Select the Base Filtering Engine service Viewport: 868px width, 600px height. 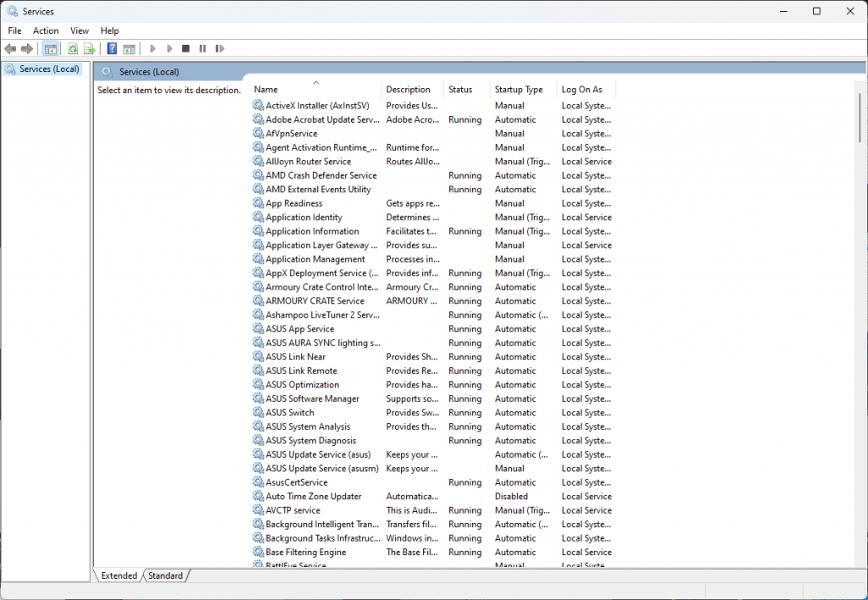(x=305, y=552)
